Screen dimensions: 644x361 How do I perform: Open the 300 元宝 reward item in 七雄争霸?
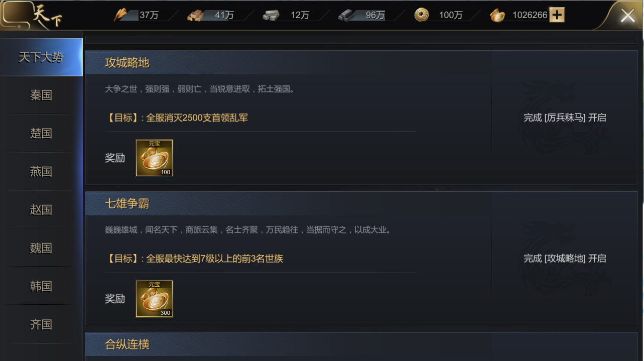154,299
